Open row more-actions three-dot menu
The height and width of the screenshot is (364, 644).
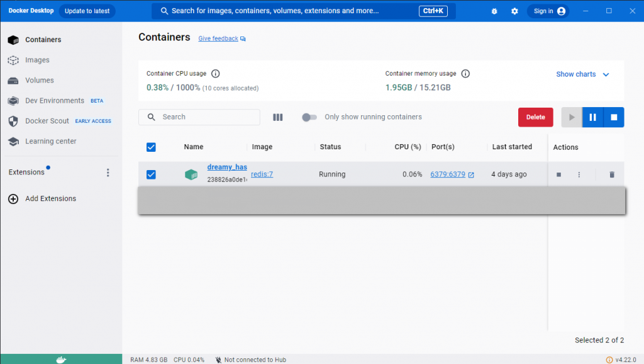[x=579, y=175]
